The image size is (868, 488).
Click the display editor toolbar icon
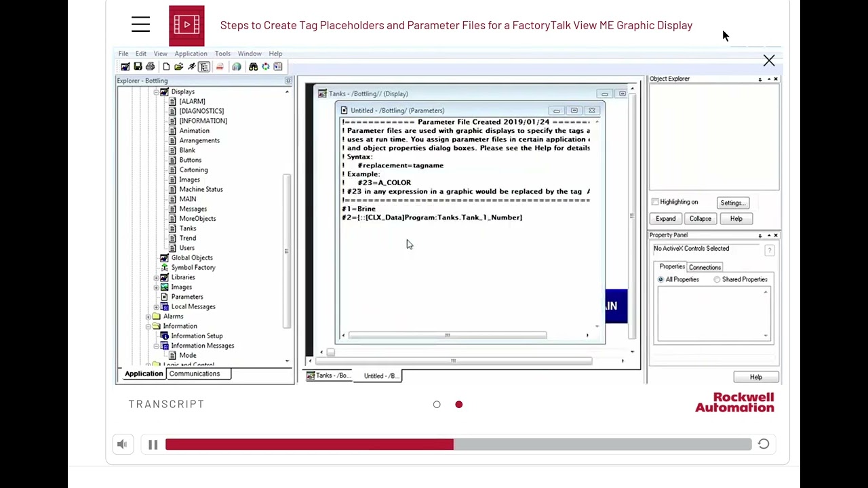tap(125, 66)
